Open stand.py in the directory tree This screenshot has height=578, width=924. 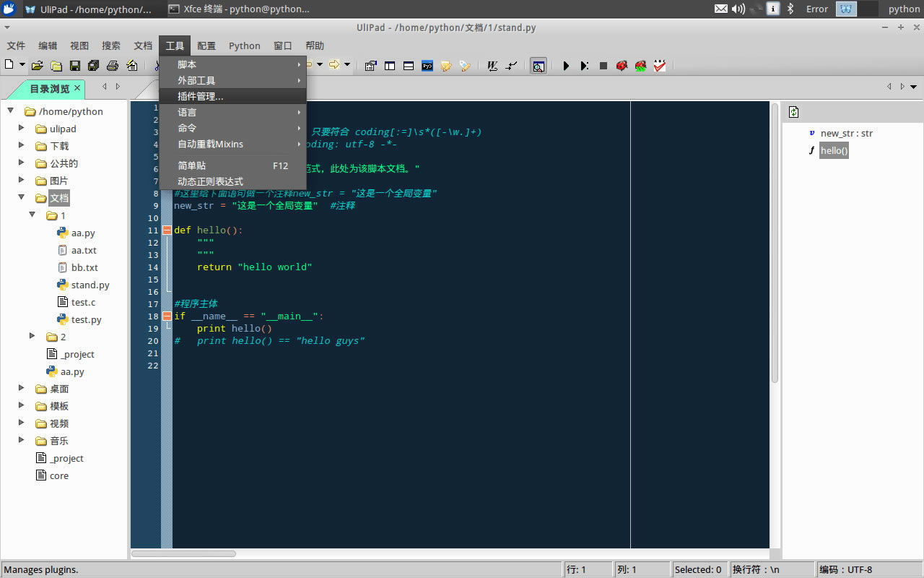point(90,285)
